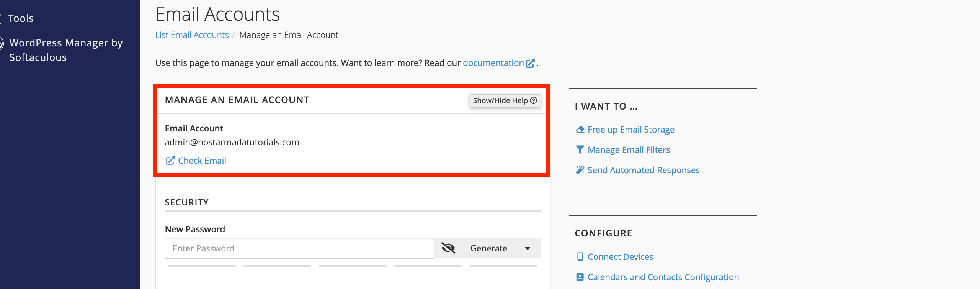The width and height of the screenshot is (980, 289).
Task: Click the question mark help icon
Action: click(x=534, y=100)
